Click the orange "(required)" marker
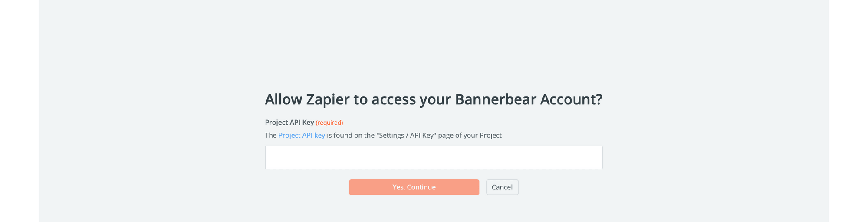 329,123
